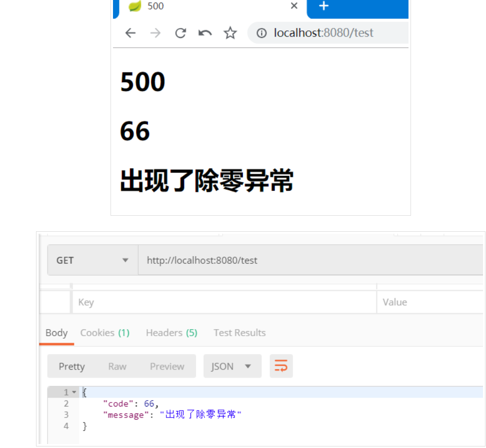Click the 出现了除零异常 heading on the page

(206, 180)
